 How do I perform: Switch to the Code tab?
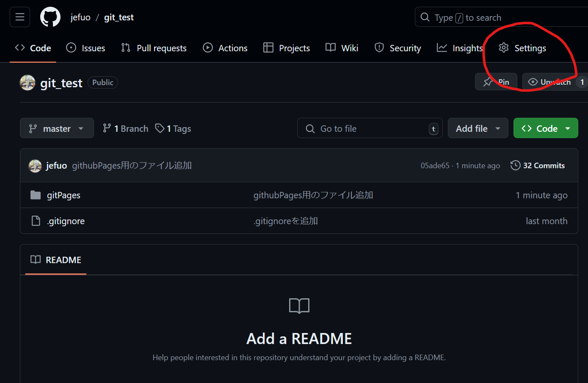(x=33, y=48)
